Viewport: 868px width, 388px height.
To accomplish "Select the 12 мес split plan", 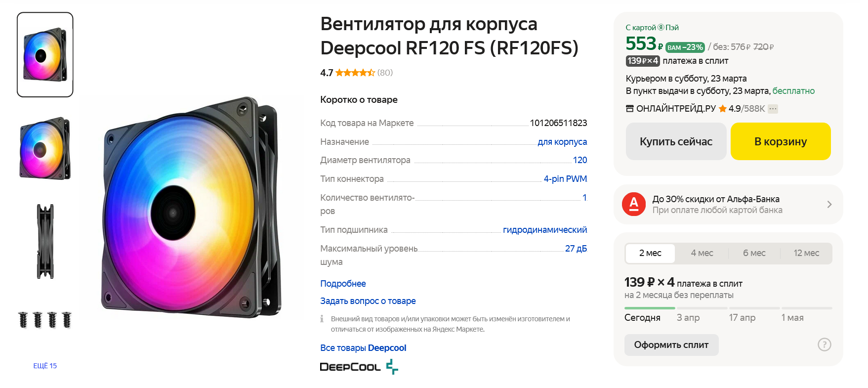I will pos(806,253).
